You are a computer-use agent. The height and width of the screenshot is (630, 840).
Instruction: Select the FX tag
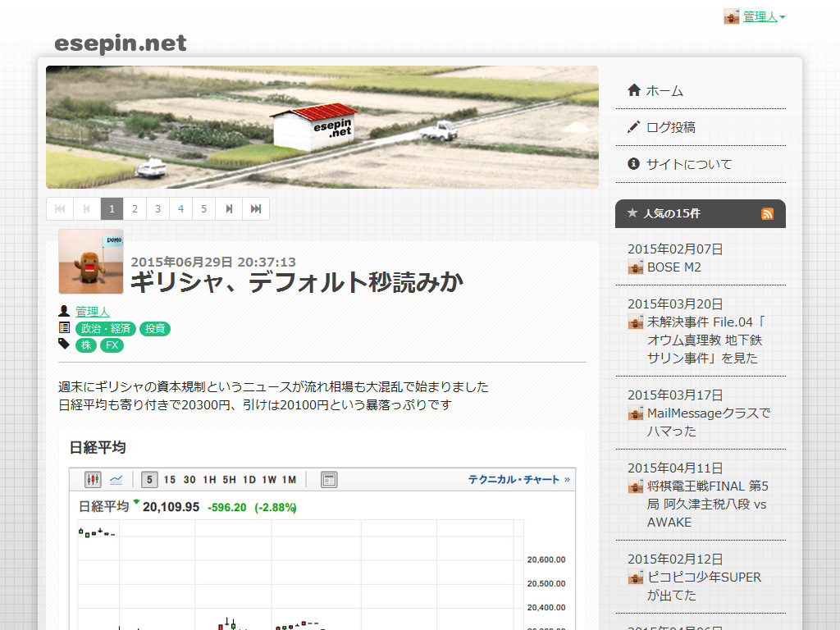(x=112, y=345)
